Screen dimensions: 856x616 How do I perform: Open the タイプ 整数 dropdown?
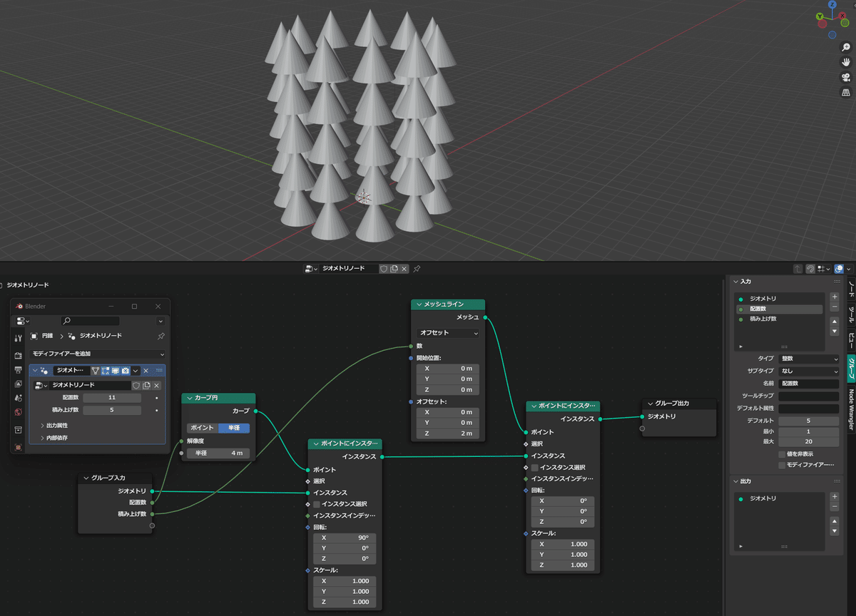pyautogui.click(x=808, y=359)
